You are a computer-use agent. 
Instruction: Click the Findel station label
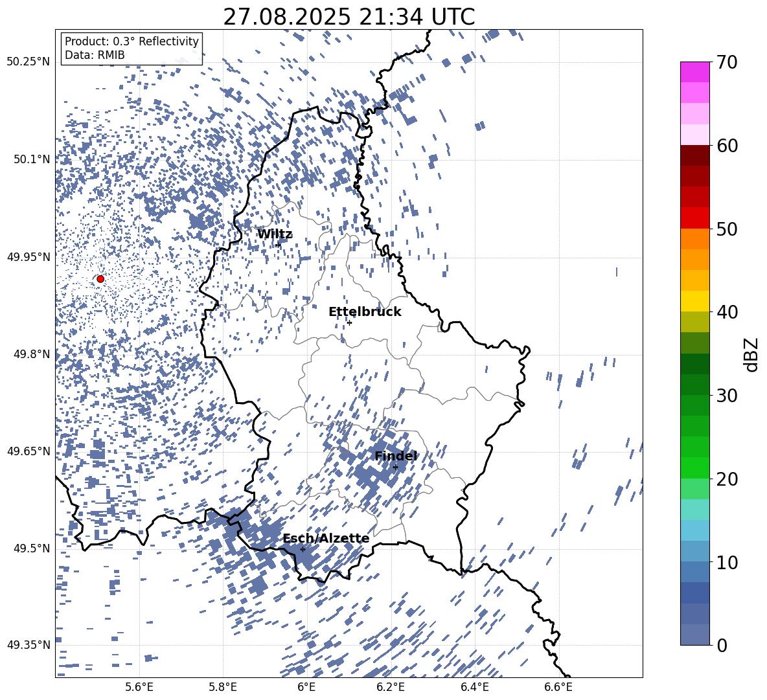tap(396, 456)
